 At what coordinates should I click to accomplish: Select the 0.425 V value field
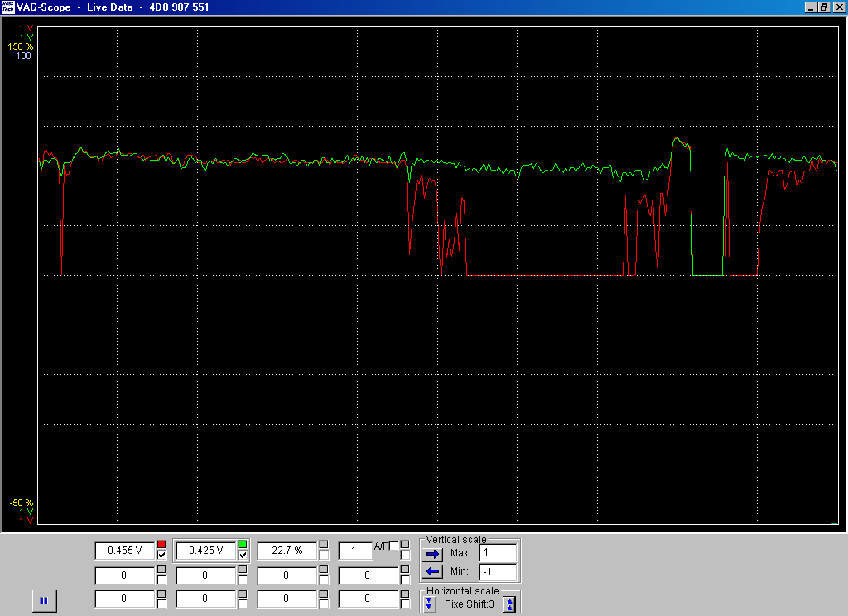[x=206, y=550]
